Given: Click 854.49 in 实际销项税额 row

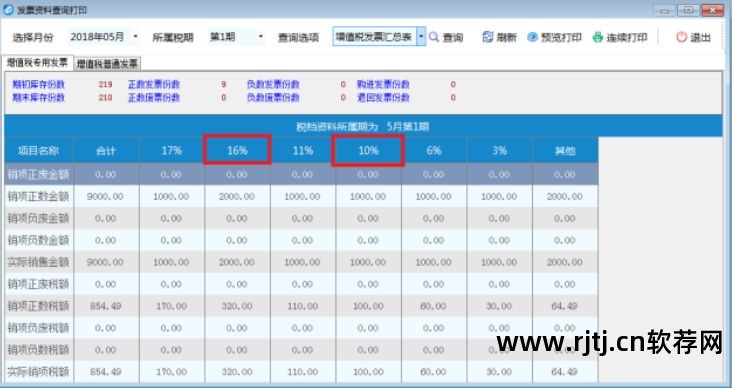Looking at the screenshot, I should point(106,372).
